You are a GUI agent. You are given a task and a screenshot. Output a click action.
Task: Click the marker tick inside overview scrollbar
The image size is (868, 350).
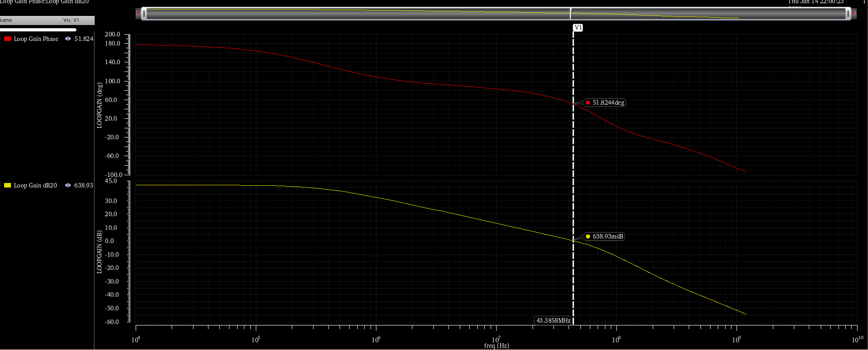(x=570, y=14)
